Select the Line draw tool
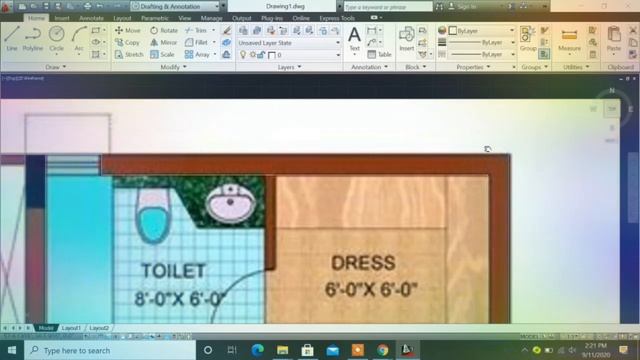The image size is (640, 360). click(11, 38)
